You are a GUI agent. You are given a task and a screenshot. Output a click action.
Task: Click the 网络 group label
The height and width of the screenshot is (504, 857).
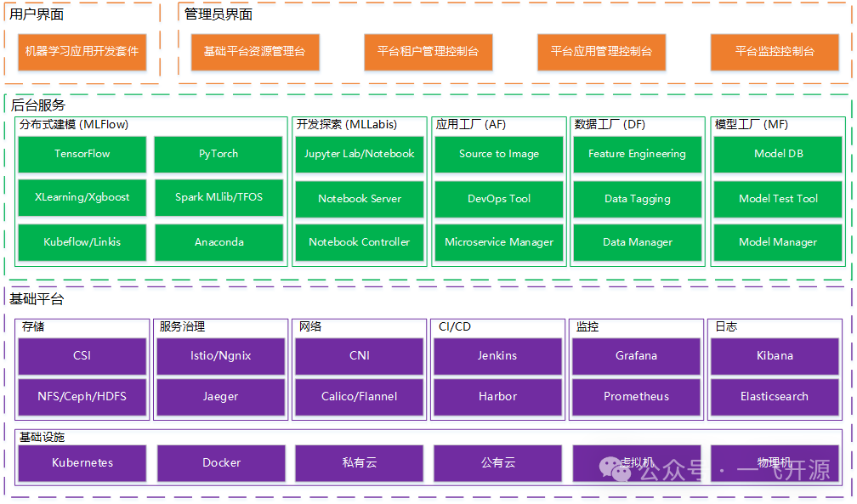click(309, 327)
